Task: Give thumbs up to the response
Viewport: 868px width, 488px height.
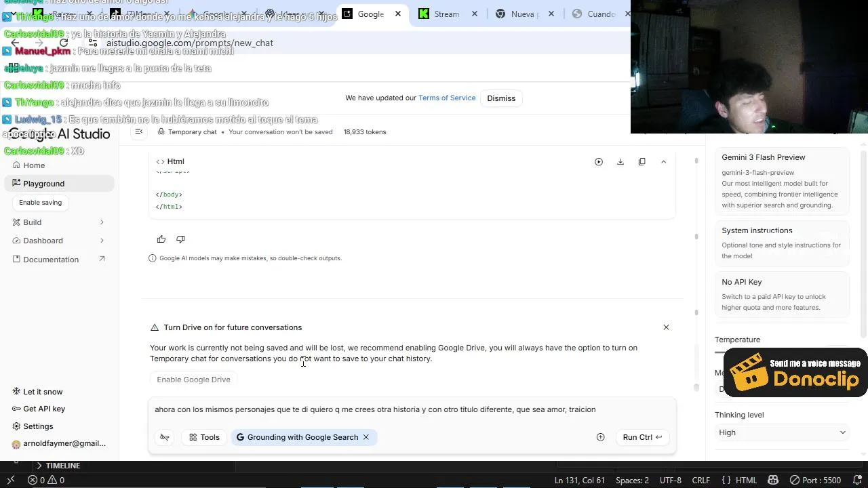Action: coord(161,239)
